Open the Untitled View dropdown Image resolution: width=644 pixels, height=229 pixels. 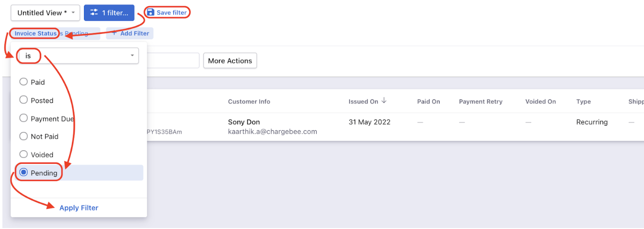(45, 13)
